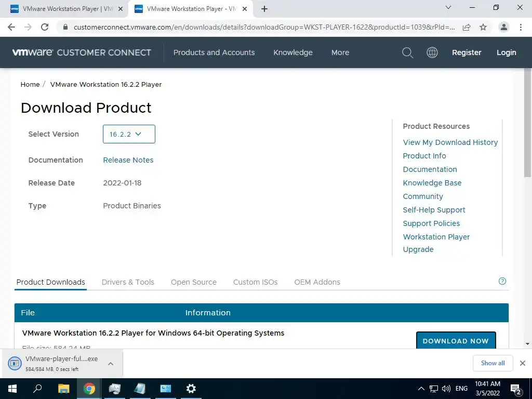This screenshot has width=532, height=399.
Task: Open Chrome three-dot menu
Action: pyautogui.click(x=521, y=27)
